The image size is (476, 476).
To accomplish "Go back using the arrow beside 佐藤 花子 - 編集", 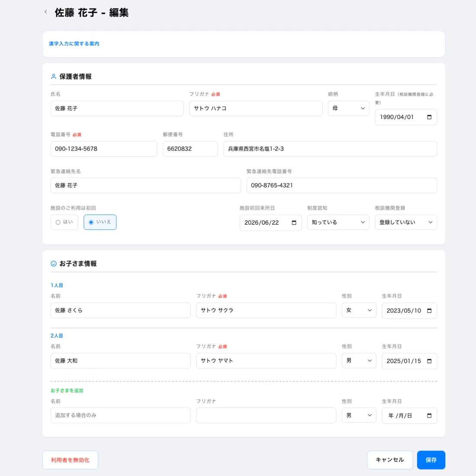I will pos(45,12).
